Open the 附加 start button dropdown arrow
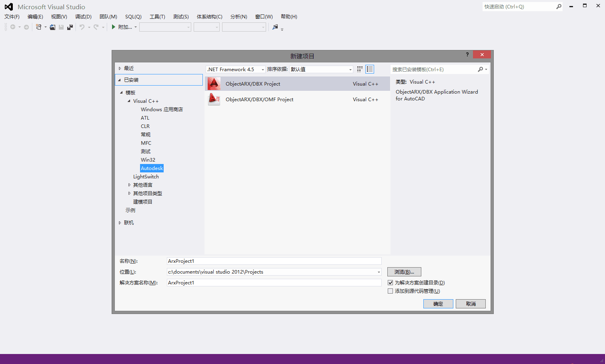The width and height of the screenshot is (605, 364). (135, 27)
